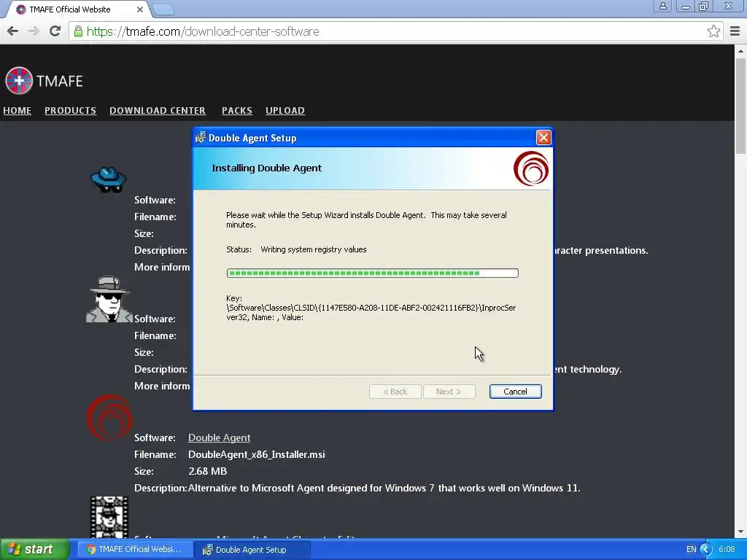Click the DoubleAgent_x86_Installer.msi filename text
The width and height of the screenshot is (747, 560).
256,454
